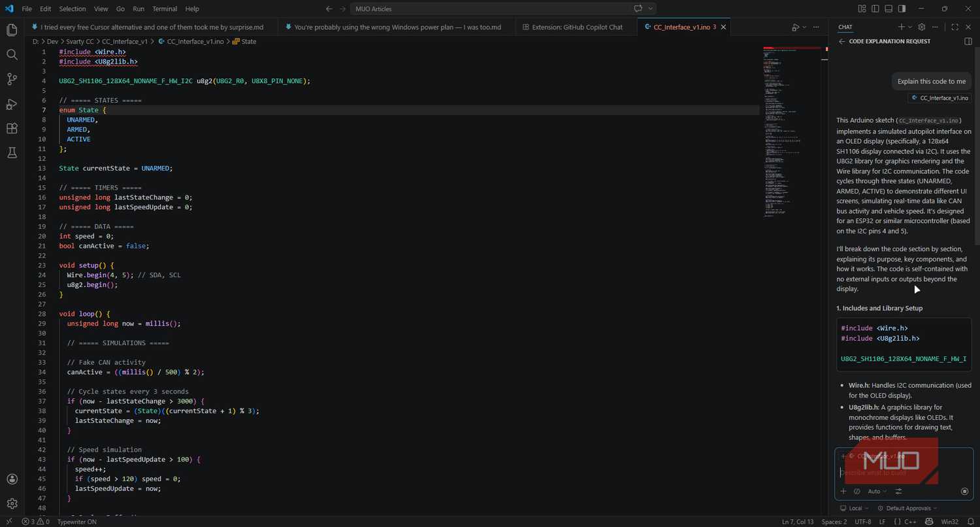
Task: Switch to Windows power plan markdown tab
Action: click(397, 27)
